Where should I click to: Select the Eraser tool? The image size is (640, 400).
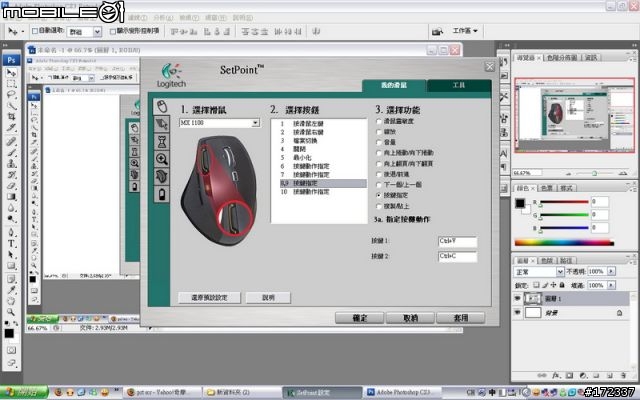click(x=11, y=186)
